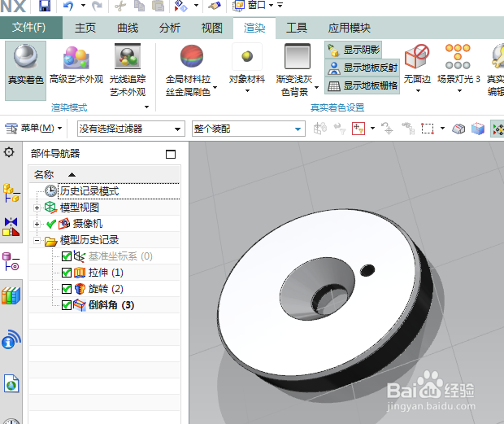
Task: Sort by the 名称 column header
Action: tap(105, 175)
